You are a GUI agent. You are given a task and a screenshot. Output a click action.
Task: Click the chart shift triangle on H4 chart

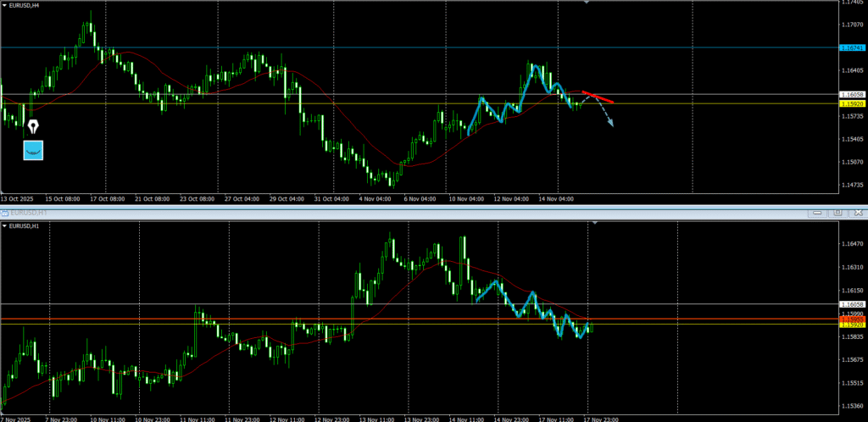[x=586, y=3]
